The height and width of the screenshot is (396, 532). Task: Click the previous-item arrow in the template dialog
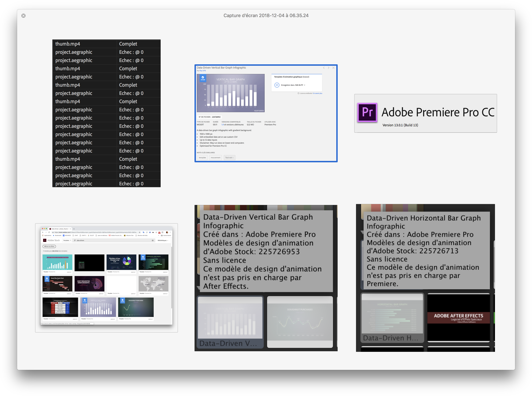click(x=324, y=68)
